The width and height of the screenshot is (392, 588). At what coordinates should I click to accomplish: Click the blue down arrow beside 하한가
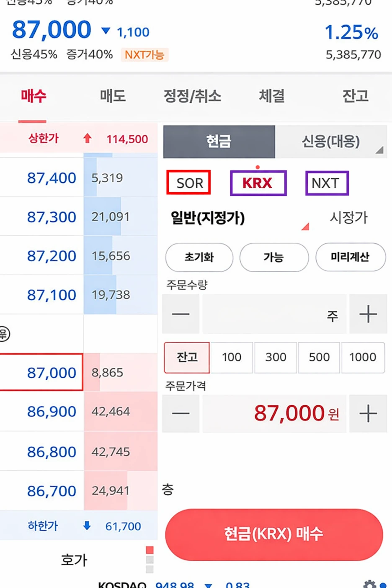(87, 526)
